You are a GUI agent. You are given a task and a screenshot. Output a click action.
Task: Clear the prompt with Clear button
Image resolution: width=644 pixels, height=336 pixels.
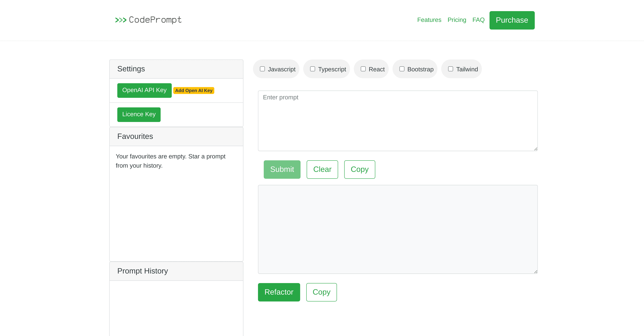coord(322,169)
